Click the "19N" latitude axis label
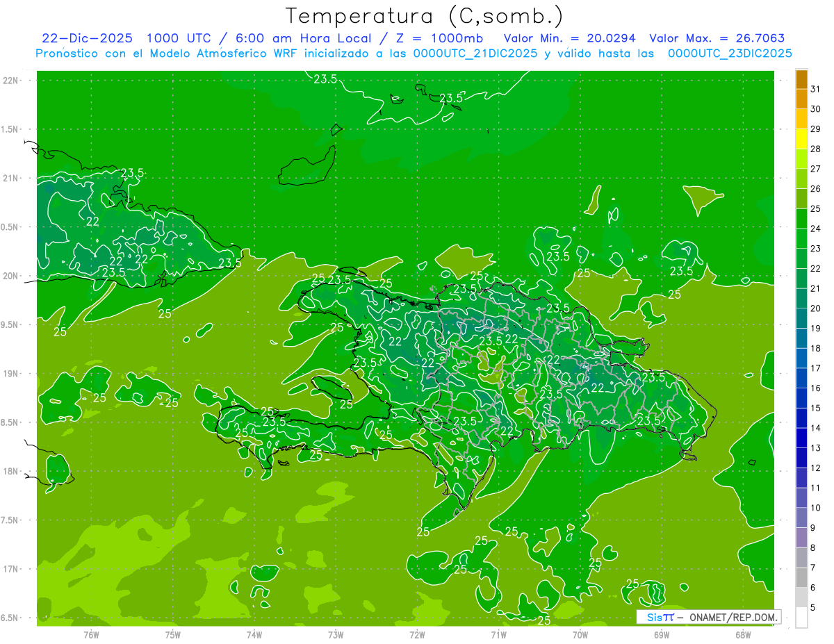834x644 pixels. coord(11,374)
